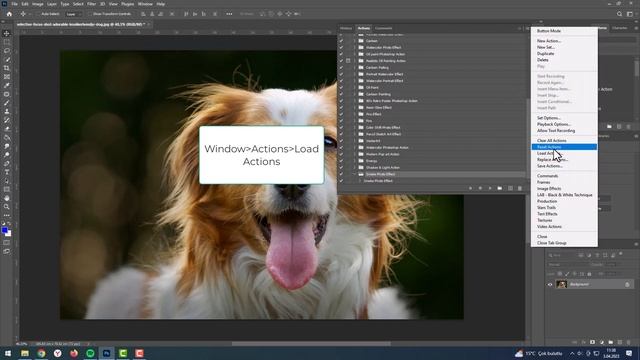This screenshot has height=360, width=640.
Task: Toggle dialog box for Realistic Oil Painting Action
Action: click(x=348, y=61)
